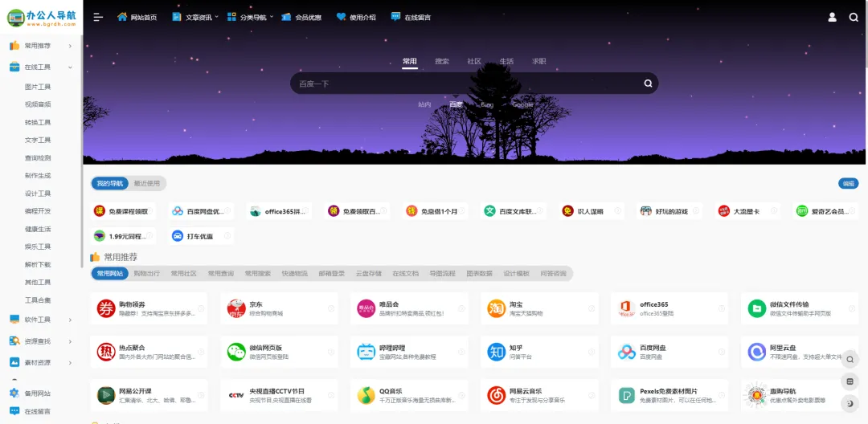Select Google search engine option
The width and height of the screenshot is (868, 424).
(x=522, y=104)
